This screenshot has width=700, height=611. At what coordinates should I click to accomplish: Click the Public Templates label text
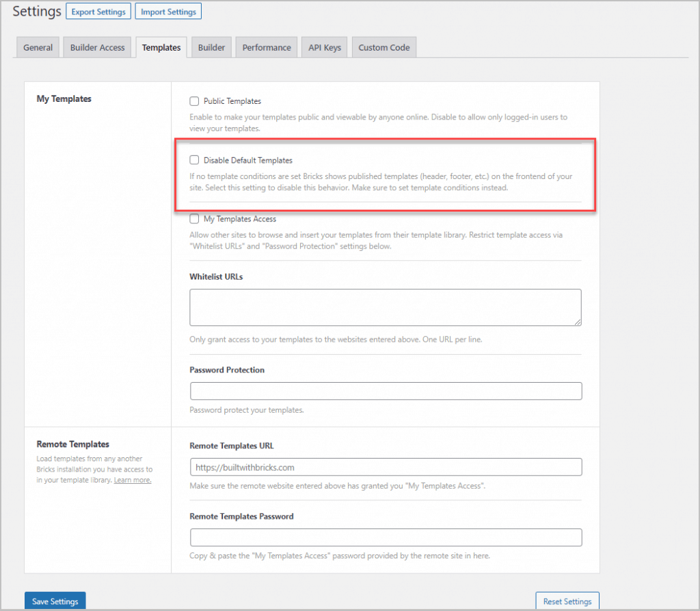click(232, 101)
